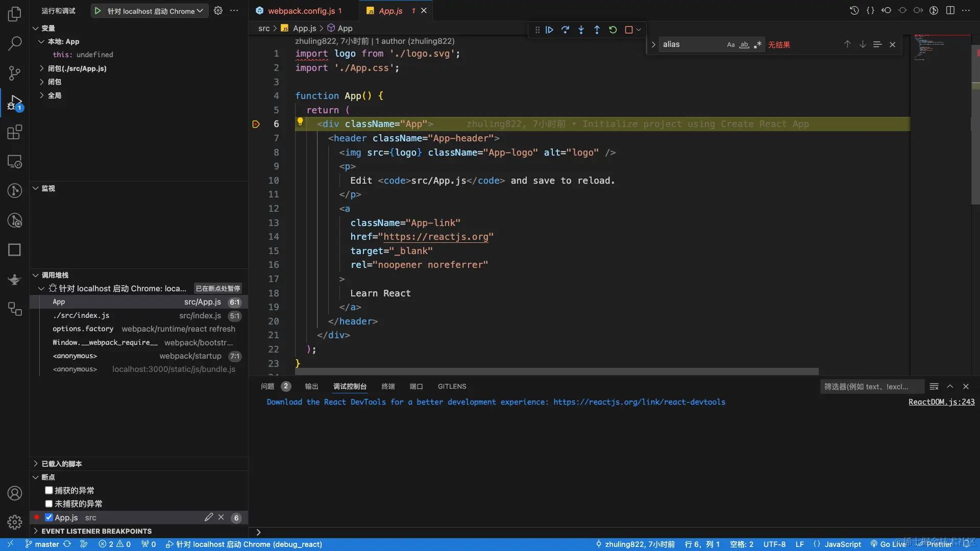Click the Restart debug session icon
The height and width of the screenshot is (551, 980).
coord(613,30)
